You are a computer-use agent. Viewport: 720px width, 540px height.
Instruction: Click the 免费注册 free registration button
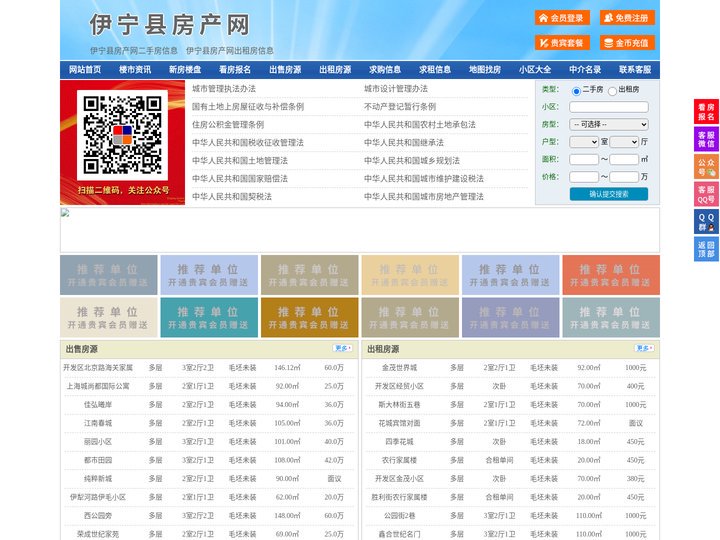pyautogui.click(x=627, y=18)
